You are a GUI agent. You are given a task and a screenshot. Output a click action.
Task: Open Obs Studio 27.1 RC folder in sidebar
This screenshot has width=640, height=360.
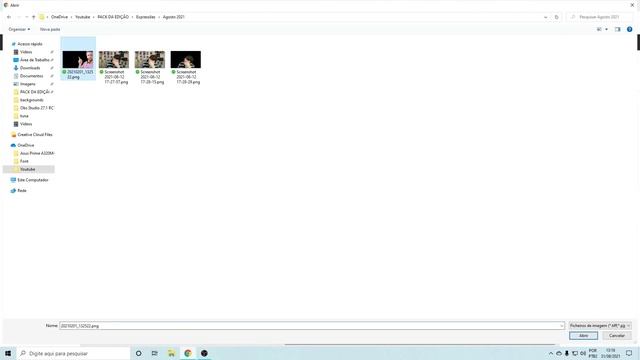(37, 108)
